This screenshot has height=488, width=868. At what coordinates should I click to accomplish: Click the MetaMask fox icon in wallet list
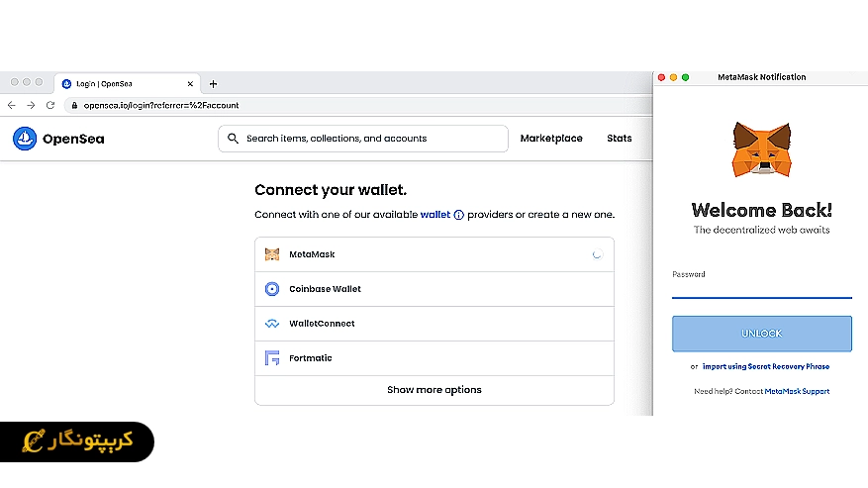pos(272,254)
